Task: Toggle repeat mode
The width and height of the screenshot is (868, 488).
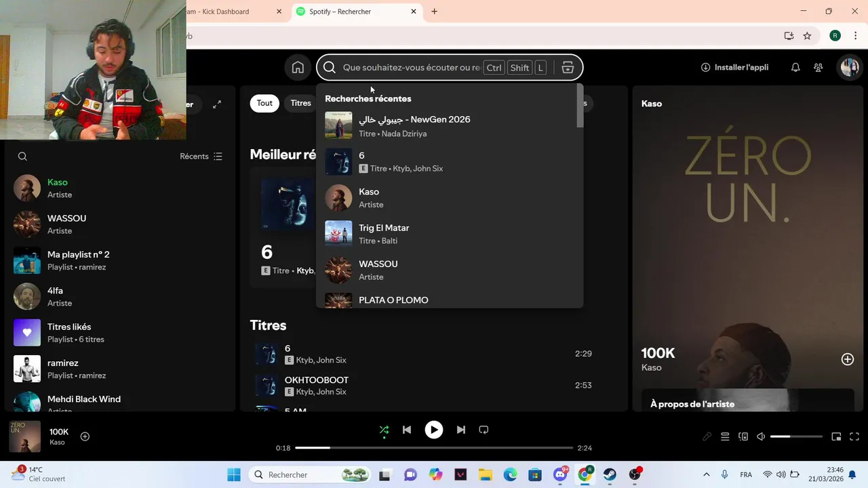Action: coord(484,430)
